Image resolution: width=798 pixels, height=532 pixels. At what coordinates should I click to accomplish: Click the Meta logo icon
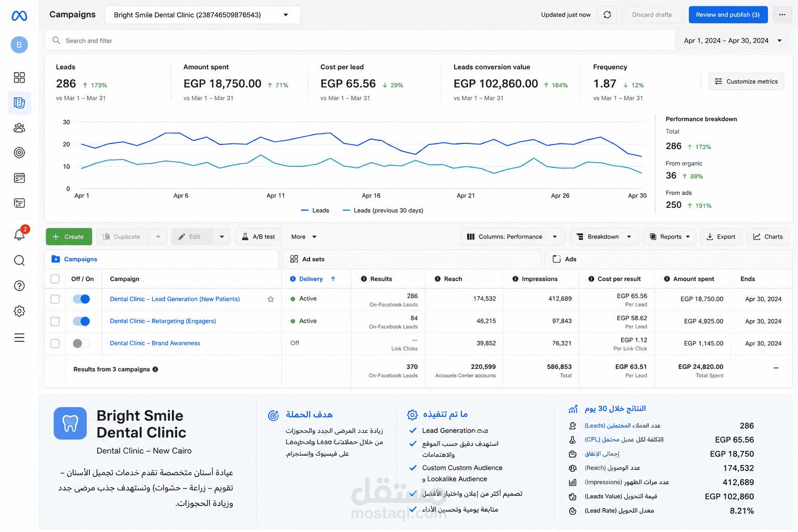(x=19, y=16)
